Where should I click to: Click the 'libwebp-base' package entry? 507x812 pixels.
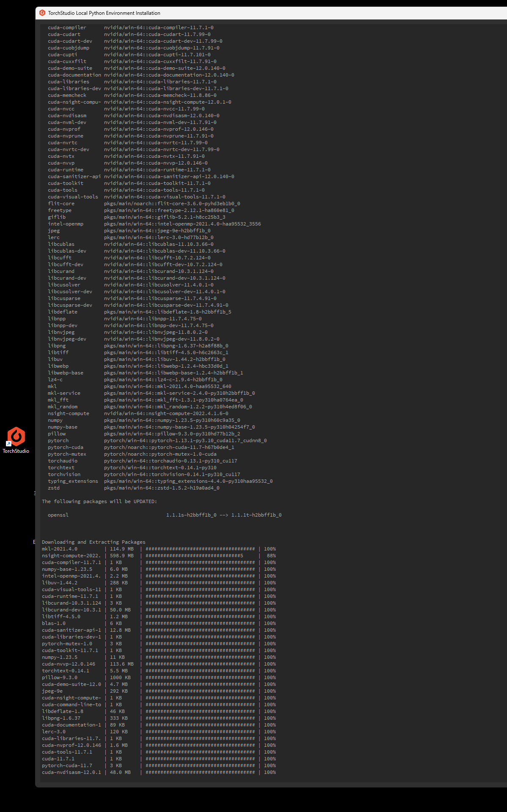coord(145,373)
